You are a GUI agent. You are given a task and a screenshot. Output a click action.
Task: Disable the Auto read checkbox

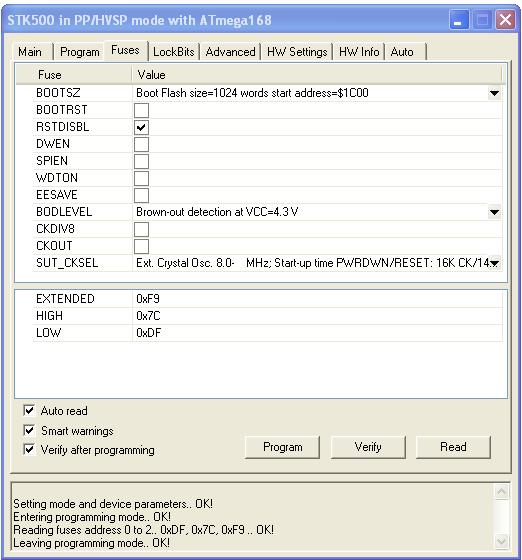coord(29,410)
